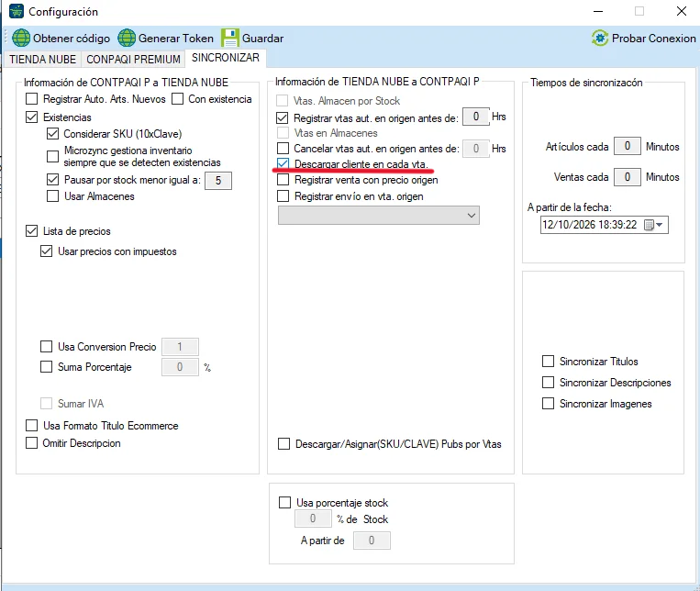Open the calendar icon in date field
700x591 pixels.
650,225
